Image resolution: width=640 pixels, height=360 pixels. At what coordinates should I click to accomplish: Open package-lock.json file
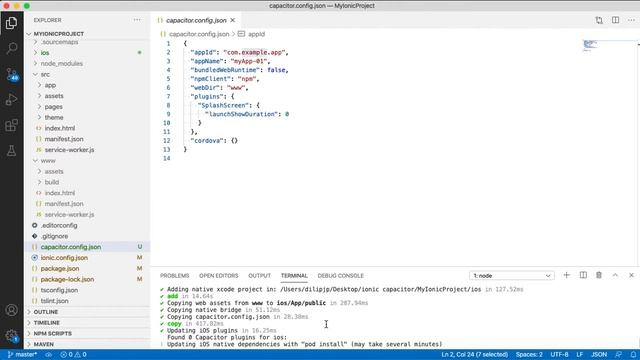(67, 279)
